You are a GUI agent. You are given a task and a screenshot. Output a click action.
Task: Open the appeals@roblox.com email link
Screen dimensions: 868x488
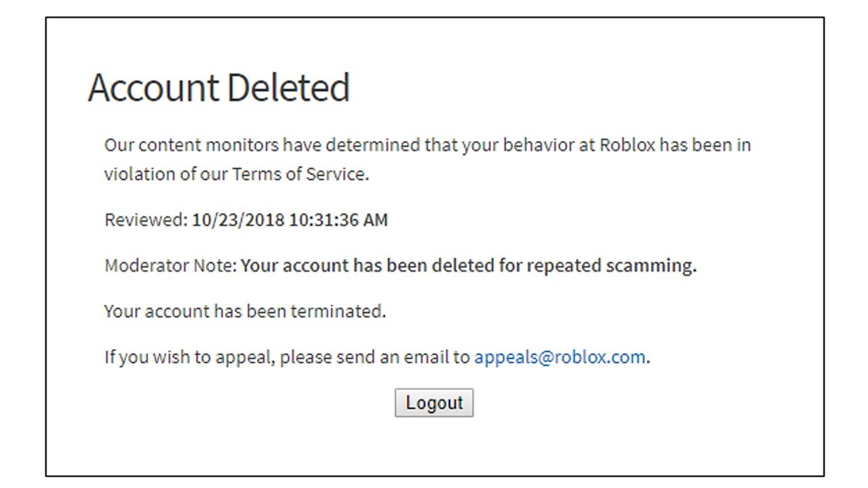click(559, 357)
